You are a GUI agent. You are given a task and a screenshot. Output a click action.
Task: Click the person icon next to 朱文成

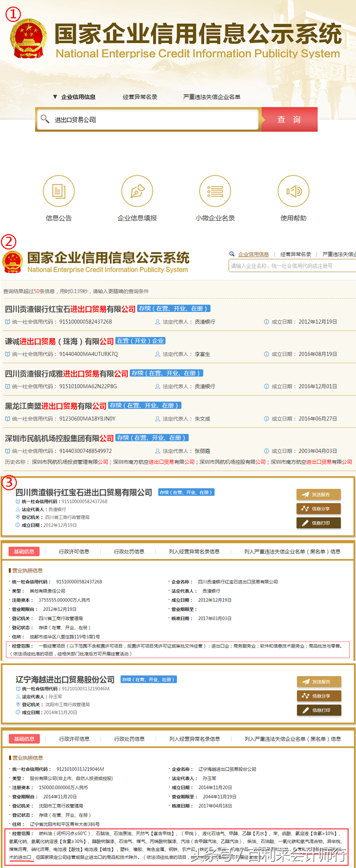[158, 418]
